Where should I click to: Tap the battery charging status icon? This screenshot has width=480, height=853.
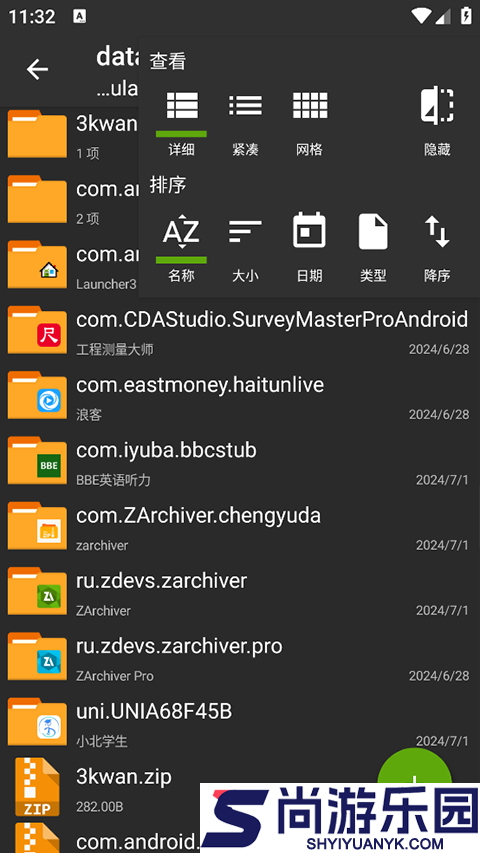[x=466, y=15]
